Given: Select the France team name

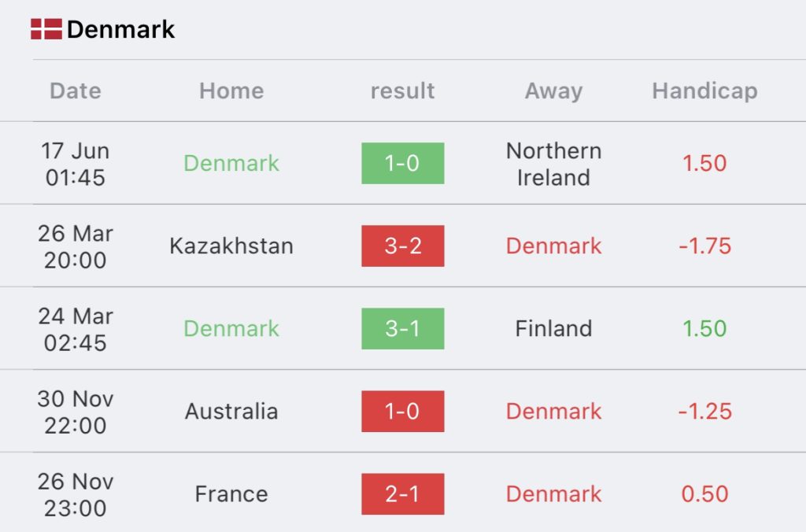Looking at the screenshot, I should pyautogui.click(x=231, y=494).
